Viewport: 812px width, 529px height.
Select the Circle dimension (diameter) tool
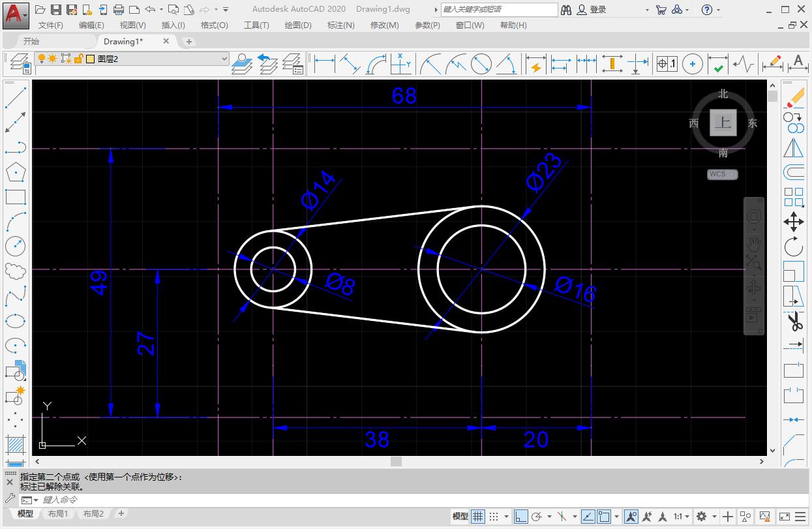pos(481,64)
